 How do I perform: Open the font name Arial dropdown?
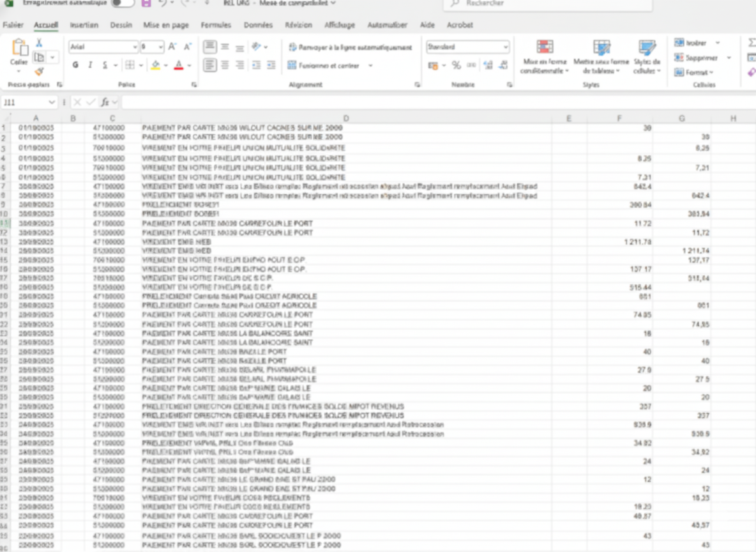(135, 47)
